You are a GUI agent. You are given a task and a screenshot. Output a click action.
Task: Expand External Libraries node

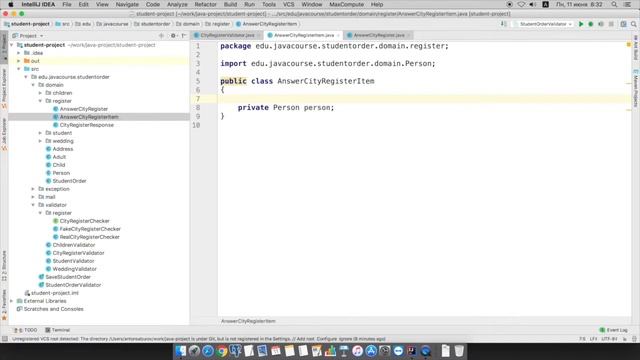12,301
